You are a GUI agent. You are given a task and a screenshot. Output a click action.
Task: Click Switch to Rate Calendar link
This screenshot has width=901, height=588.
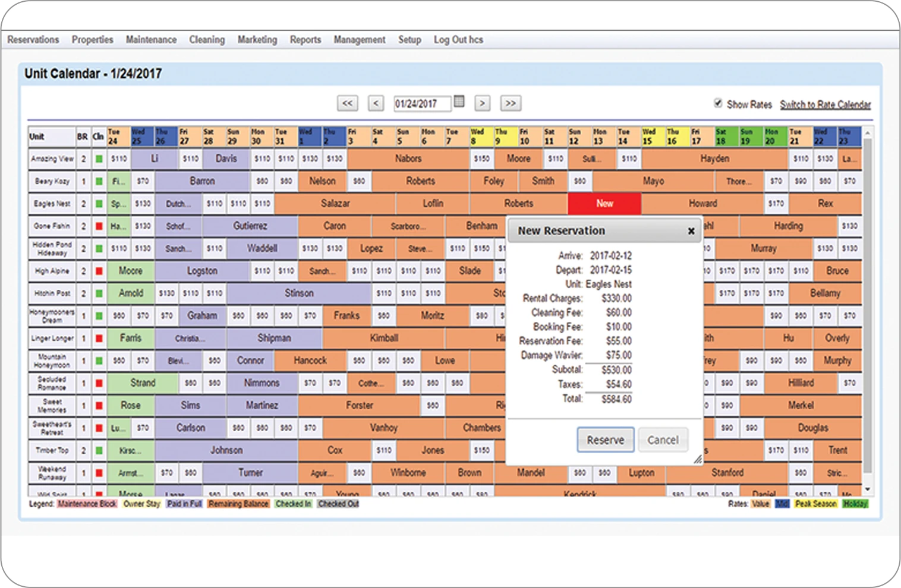click(826, 105)
